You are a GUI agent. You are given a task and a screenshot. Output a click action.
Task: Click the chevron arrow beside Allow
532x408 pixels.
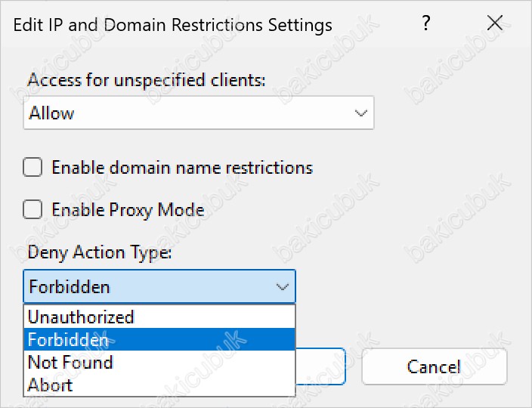[360, 113]
